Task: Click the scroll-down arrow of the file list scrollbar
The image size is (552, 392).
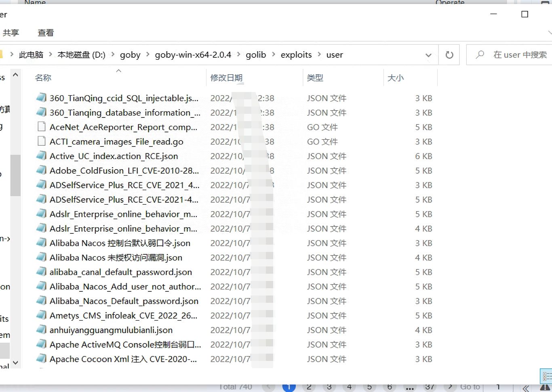Action: coord(15,363)
